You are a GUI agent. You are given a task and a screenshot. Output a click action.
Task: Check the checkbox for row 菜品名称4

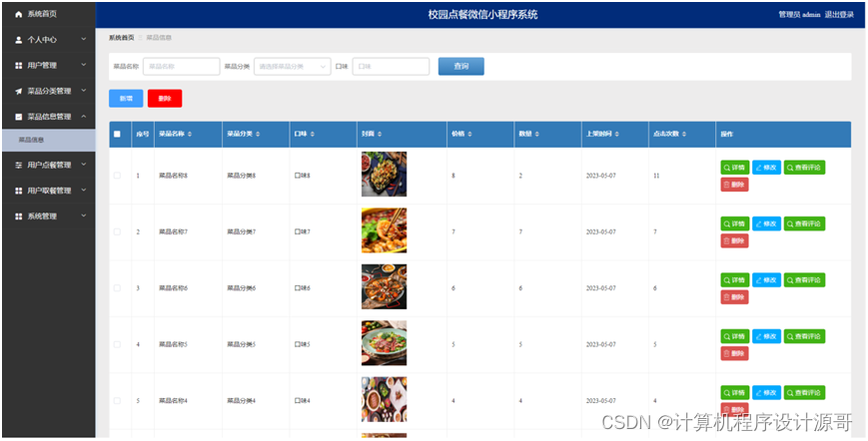point(117,401)
